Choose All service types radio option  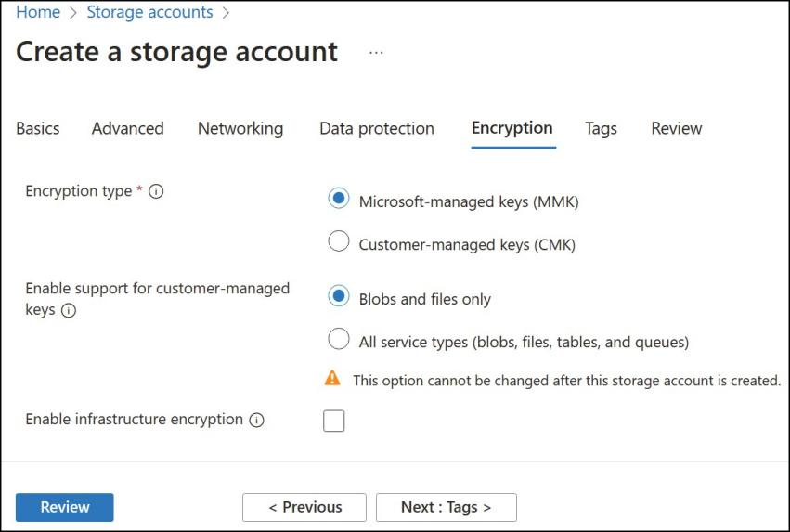pos(339,339)
